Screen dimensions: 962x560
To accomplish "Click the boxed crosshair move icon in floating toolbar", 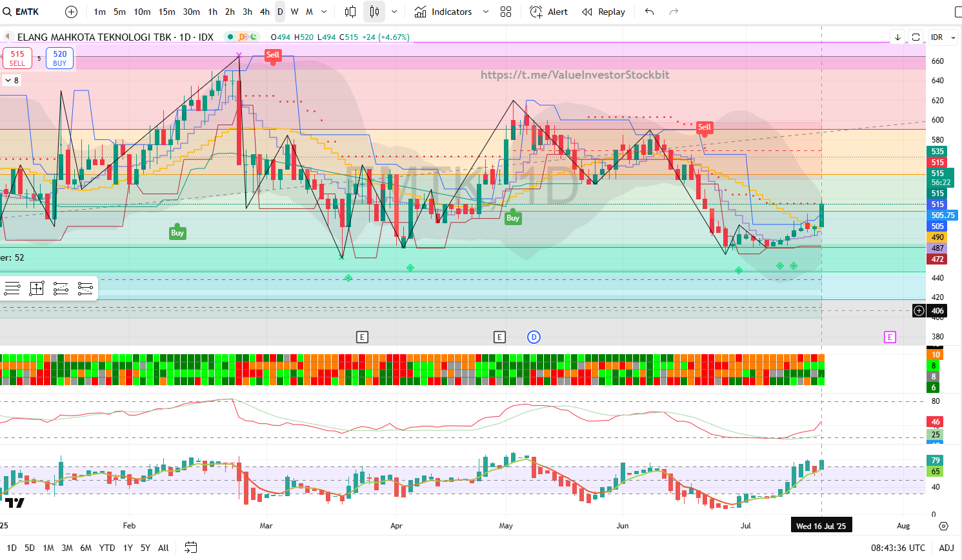I will pos(37,288).
